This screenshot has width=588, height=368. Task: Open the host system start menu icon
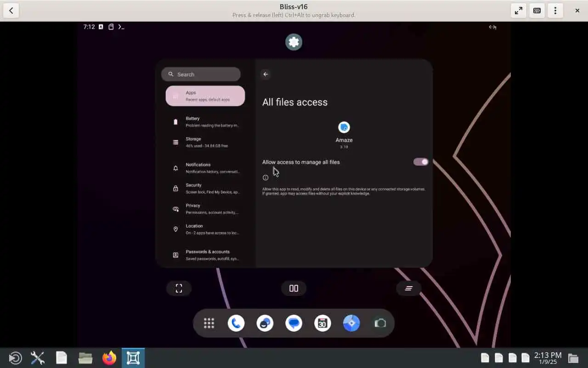click(15, 358)
